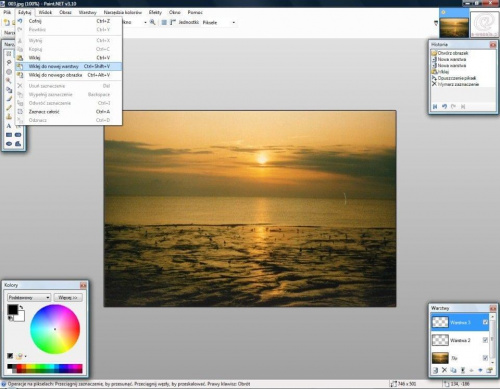Click the New image toolbar icon
Viewport: 500px width, 389px height.
(6, 22)
